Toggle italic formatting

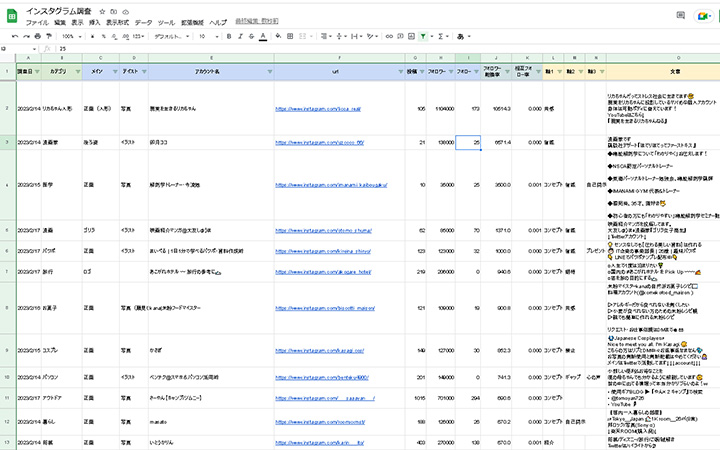(x=240, y=36)
